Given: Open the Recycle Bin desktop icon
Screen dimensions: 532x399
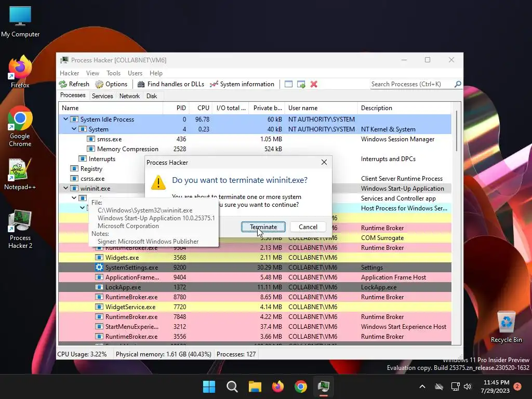Looking at the screenshot, I should (506, 327).
